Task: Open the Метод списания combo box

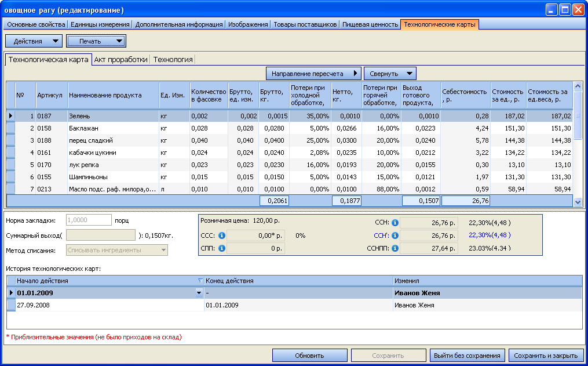Action: coord(117,250)
